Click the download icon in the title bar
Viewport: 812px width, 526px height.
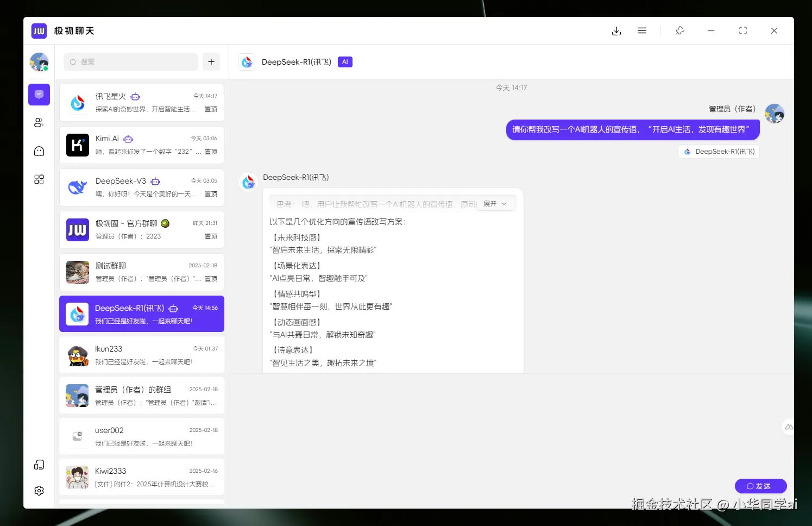tap(616, 31)
